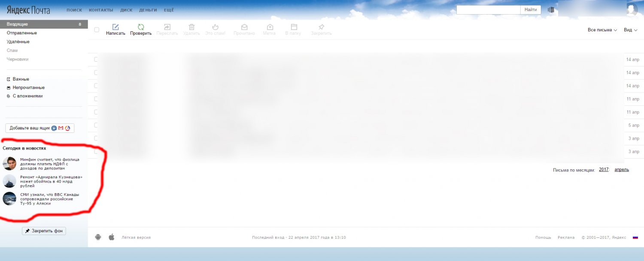Image resolution: width=644 pixels, height=261 pixels.
Task: Select апрель in Письма по месяцам
Action: 622,170
